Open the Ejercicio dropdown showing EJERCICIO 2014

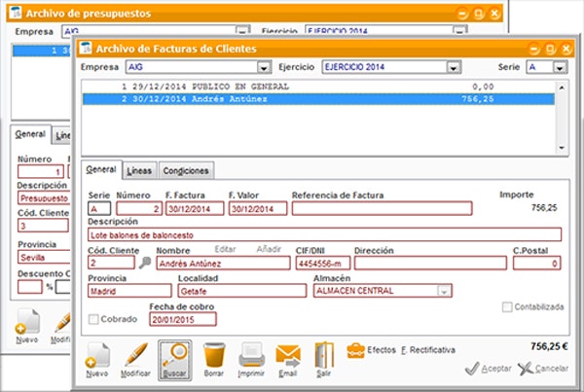453,67
